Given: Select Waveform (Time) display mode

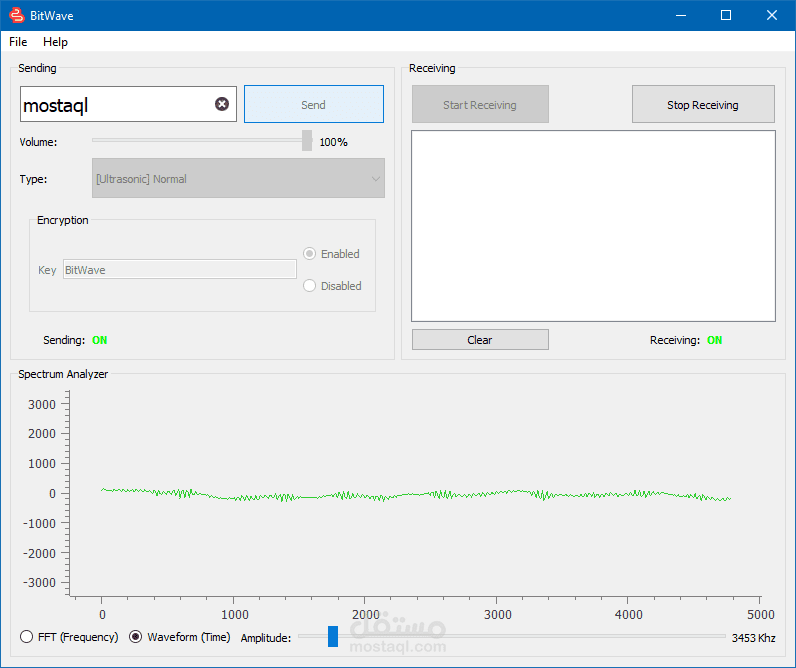Looking at the screenshot, I should (x=135, y=637).
